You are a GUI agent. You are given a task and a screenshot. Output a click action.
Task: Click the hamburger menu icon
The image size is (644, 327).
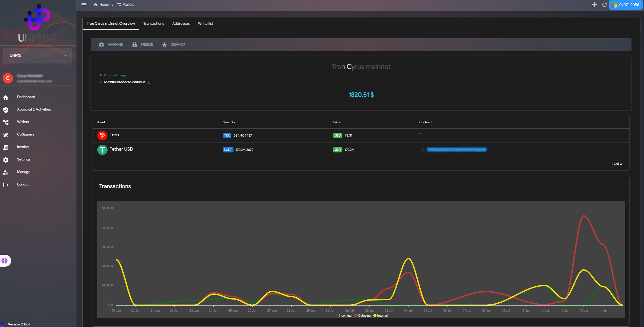(84, 5)
